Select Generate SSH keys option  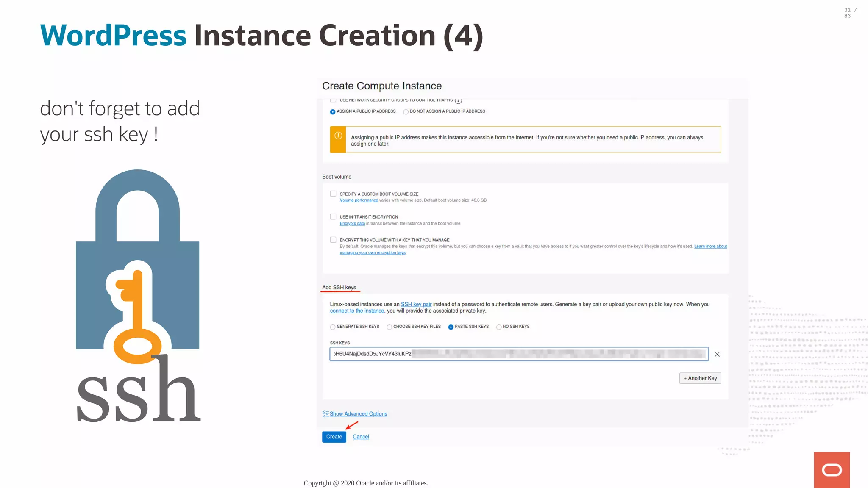[x=333, y=327]
